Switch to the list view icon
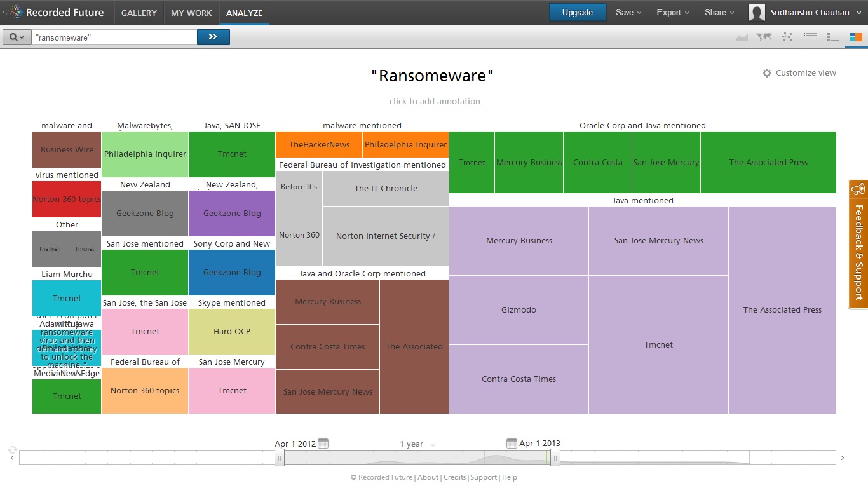 coord(833,37)
